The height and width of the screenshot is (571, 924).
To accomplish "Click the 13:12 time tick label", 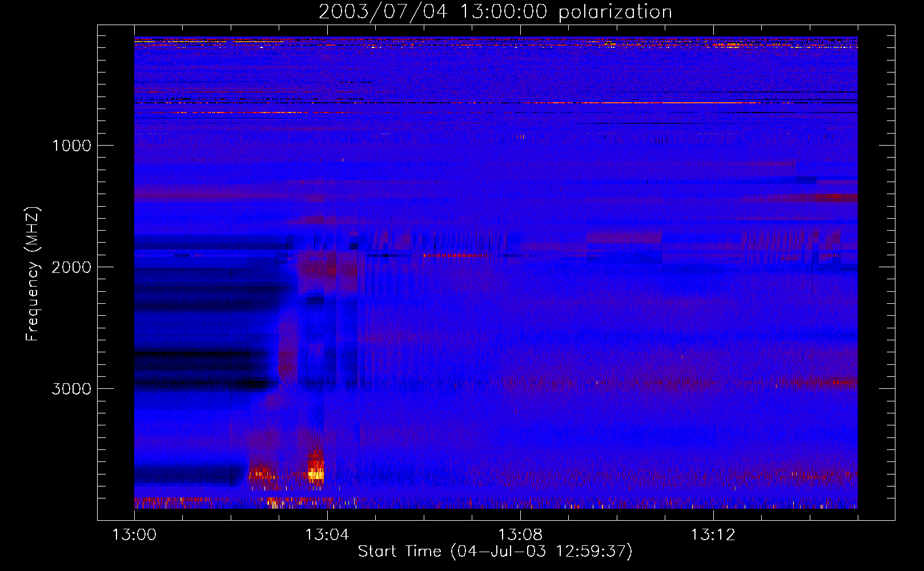I will pyautogui.click(x=713, y=534).
